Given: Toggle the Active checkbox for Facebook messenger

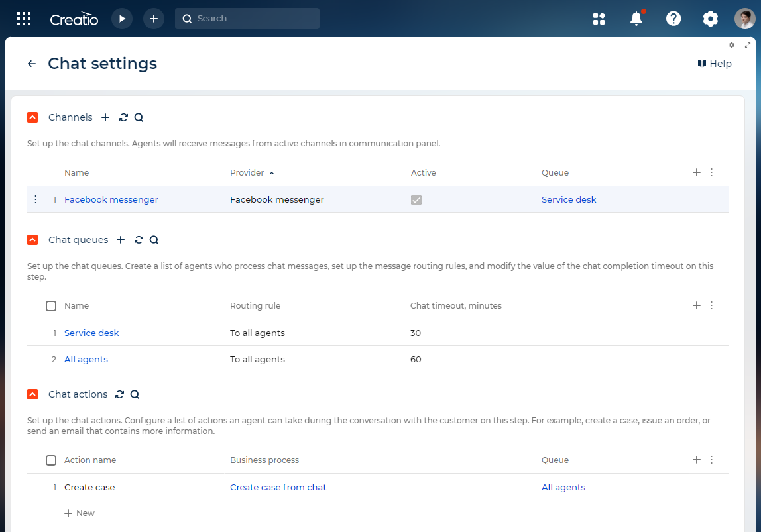Looking at the screenshot, I should tap(416, 200).
